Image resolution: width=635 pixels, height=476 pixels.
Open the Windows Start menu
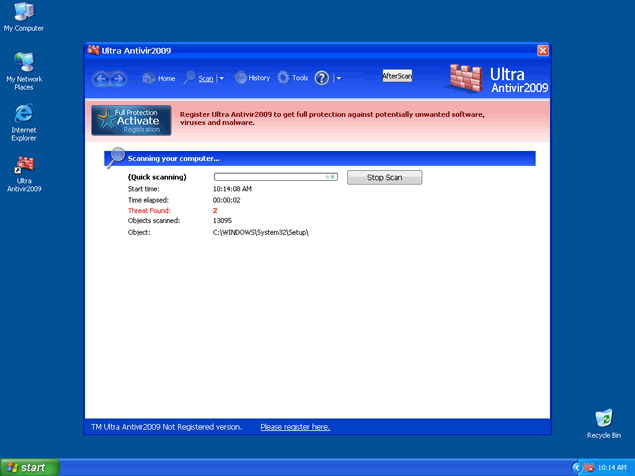pos(30,467)
